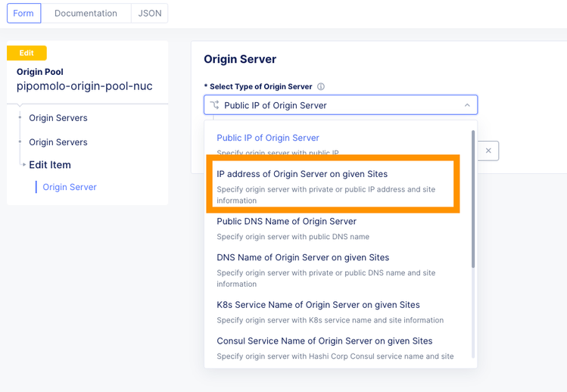Viewport: 567px width, 392px height.
Task: Choose K8s Service Name of Origin Server option
Action: coord(318,305)
